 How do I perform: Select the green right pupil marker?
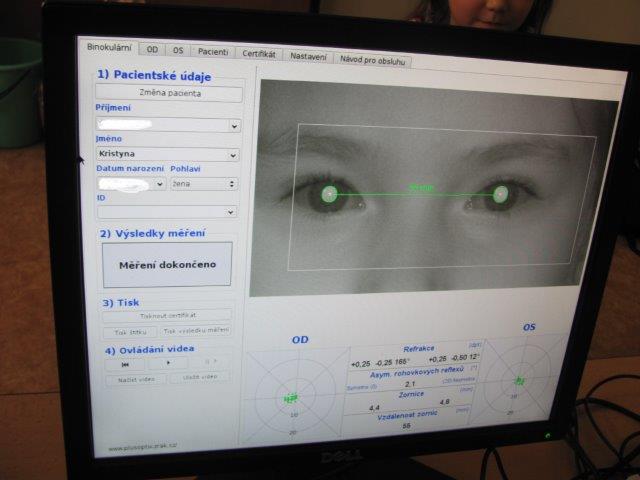329,194
